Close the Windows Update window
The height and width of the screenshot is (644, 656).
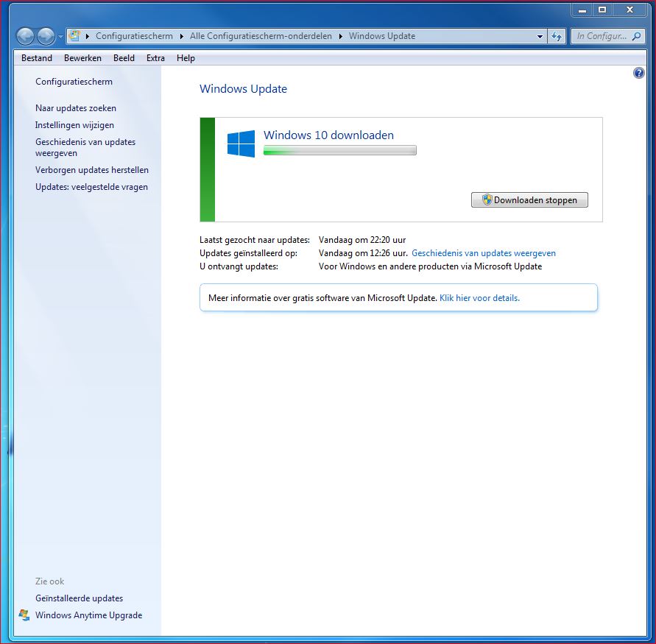(629, 10)
